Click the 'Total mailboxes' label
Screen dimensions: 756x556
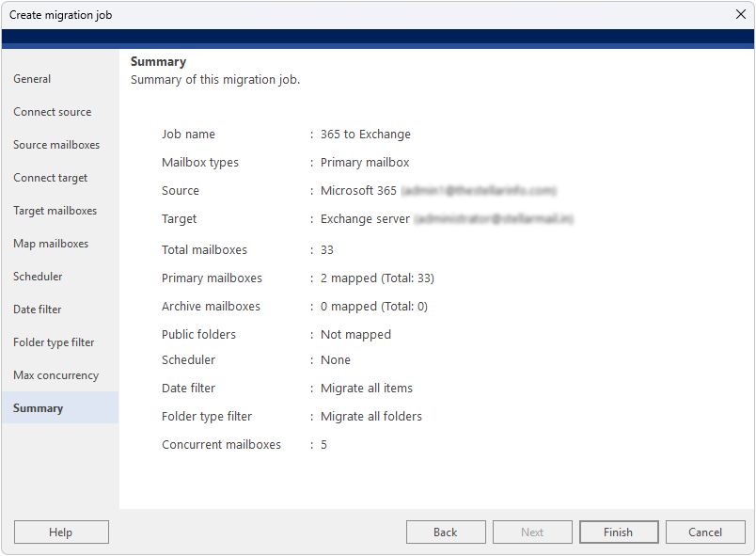204,250
